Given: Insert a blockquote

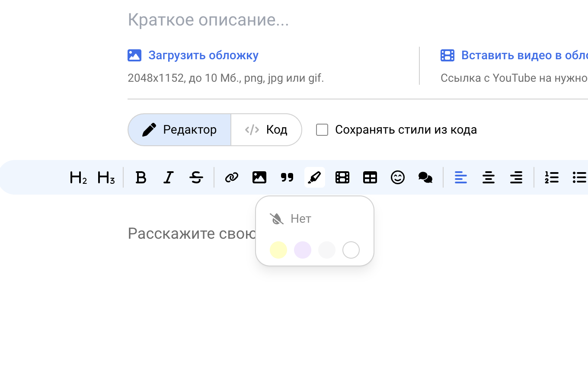Looking at the screenshot, I should (x=287, y=177).
